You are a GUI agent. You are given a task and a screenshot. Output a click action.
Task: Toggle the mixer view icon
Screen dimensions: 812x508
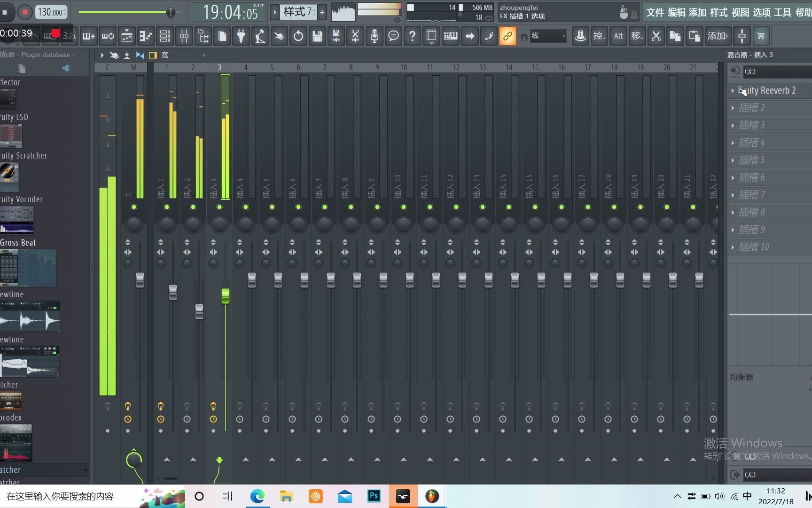184,36
